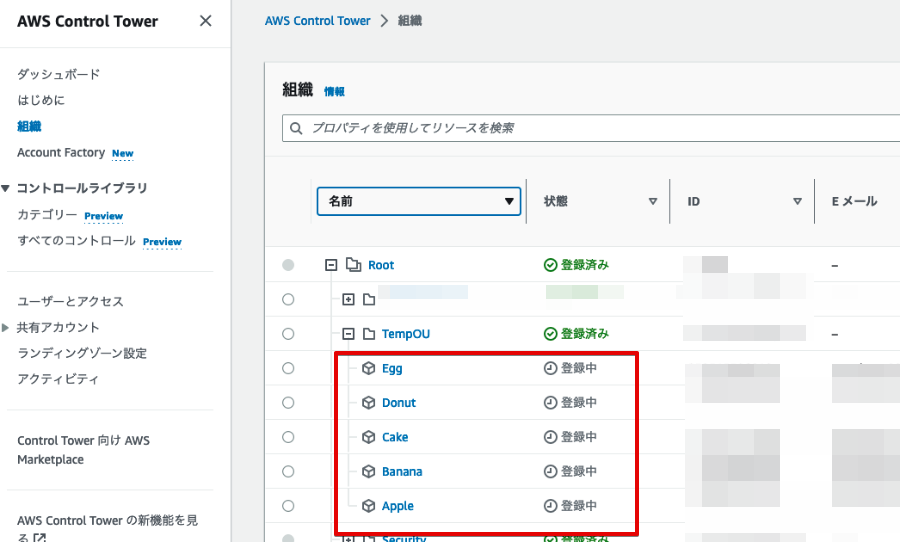
Task: Select the Donut account radio button
Action: (288, 402)
